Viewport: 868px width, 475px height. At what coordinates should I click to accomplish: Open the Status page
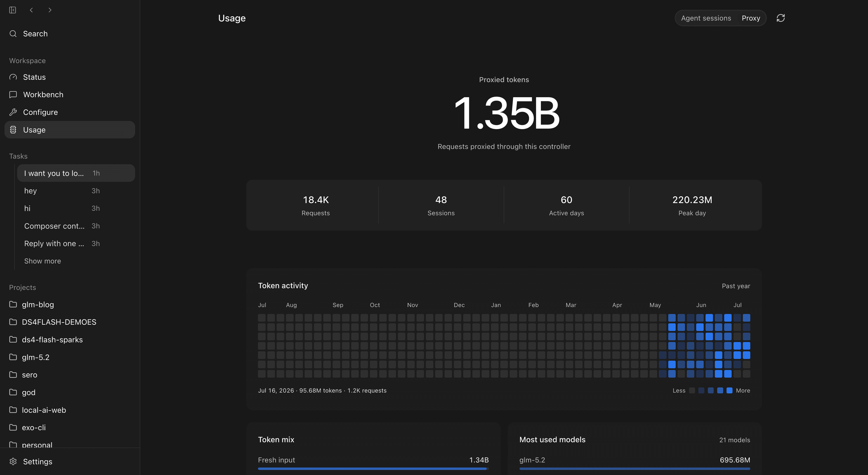coord(70,77)
